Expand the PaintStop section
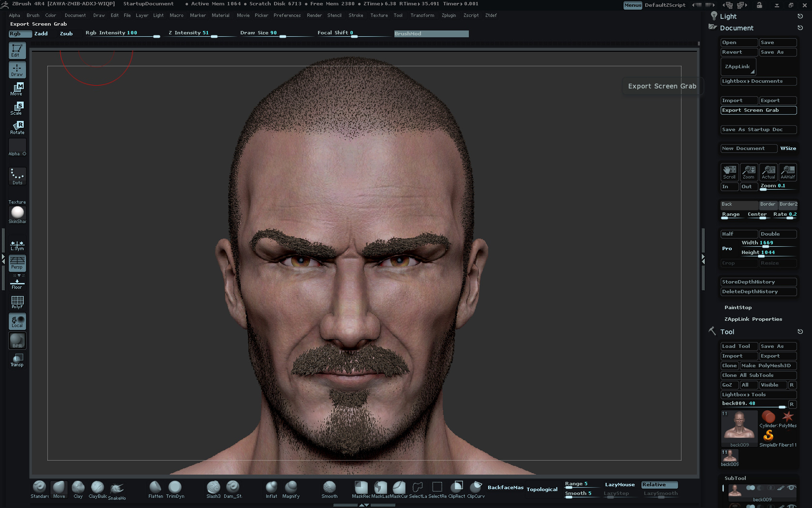812x508 pixels. click(738, 308)
